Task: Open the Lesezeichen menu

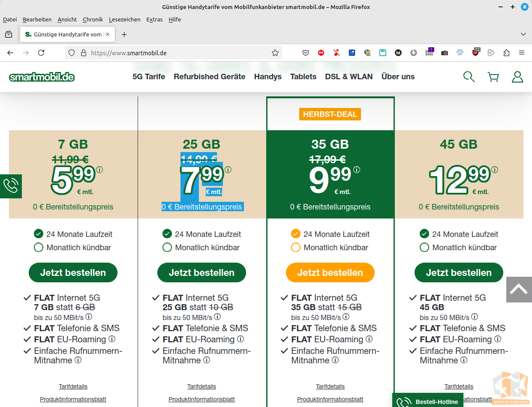Action: 125,19
